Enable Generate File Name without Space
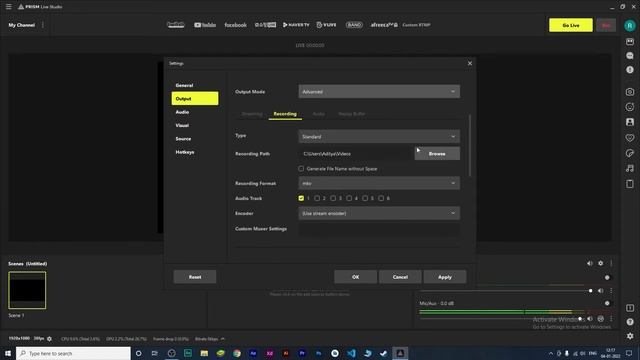This screenshot has width=640, height=360. point(301,169)
